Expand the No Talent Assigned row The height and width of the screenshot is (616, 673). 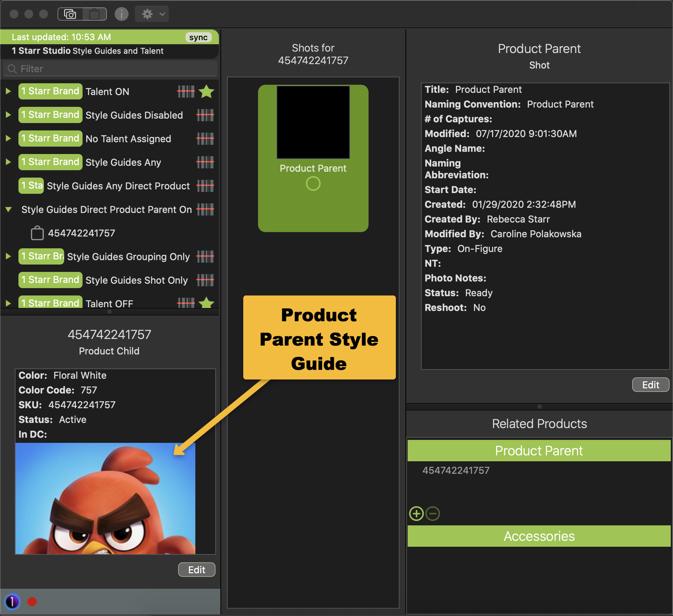(x=8, y=139)
